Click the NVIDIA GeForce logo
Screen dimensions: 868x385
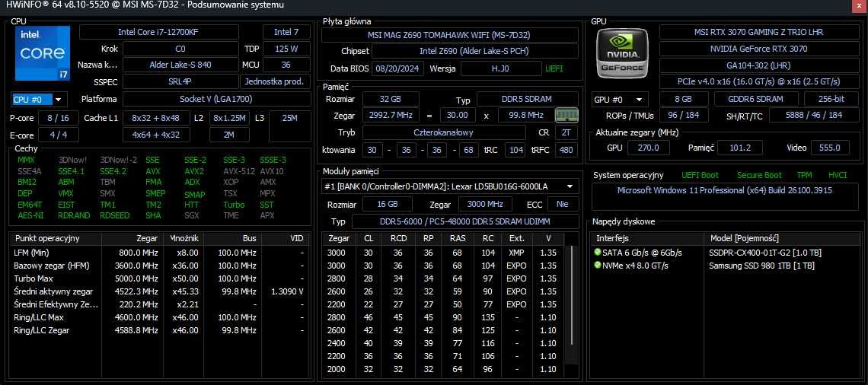(624, 54)
